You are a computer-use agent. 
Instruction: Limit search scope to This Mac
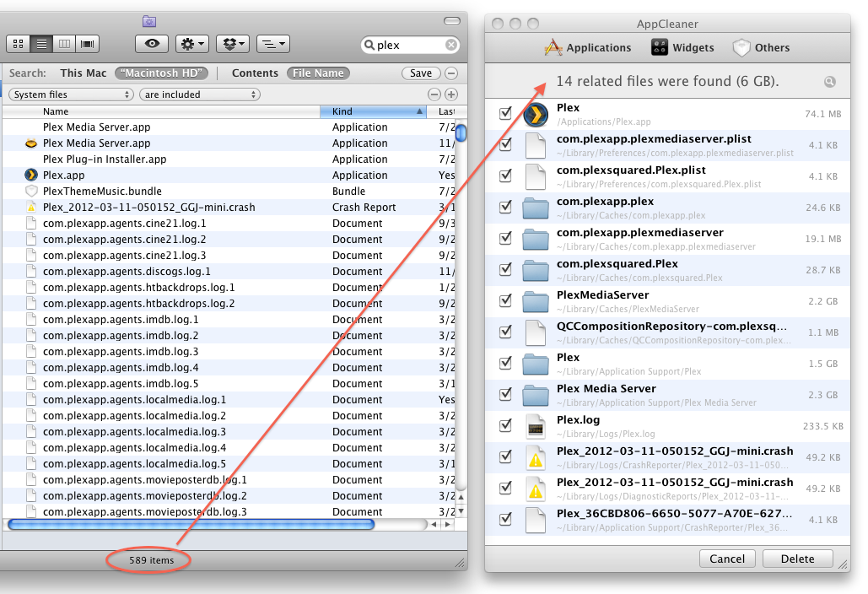point(83,73)
